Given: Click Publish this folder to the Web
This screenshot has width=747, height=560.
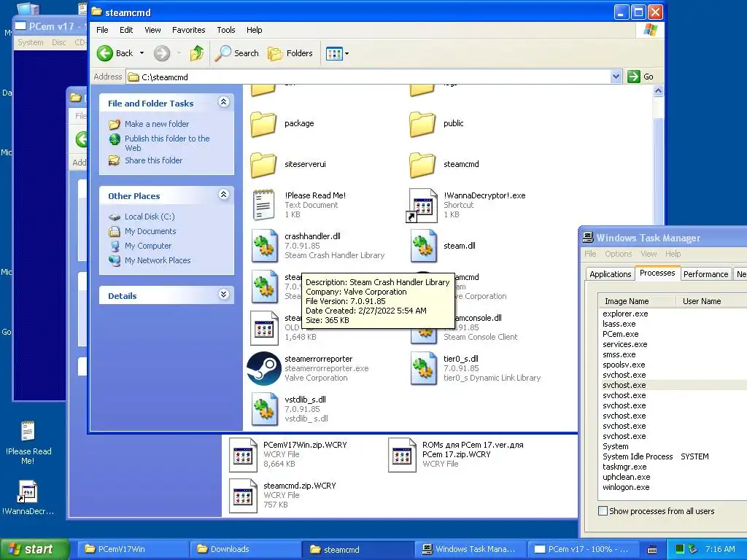Looking at the screenshot, I should [167, 143].
